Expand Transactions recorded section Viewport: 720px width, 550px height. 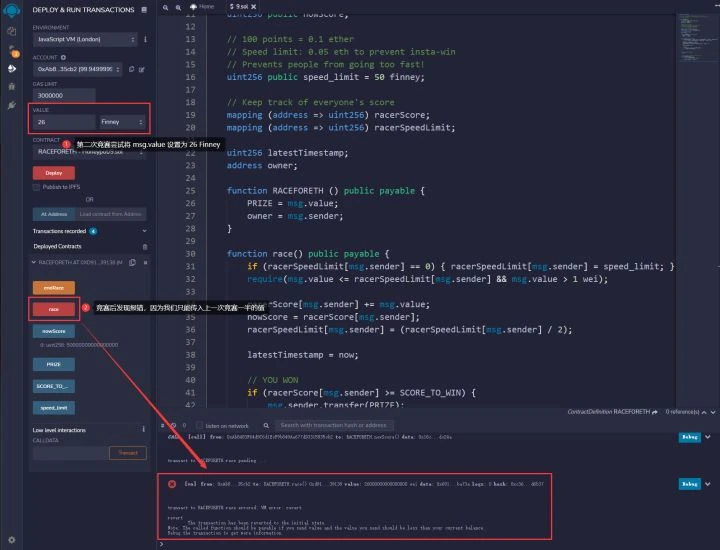coord(144,231)
